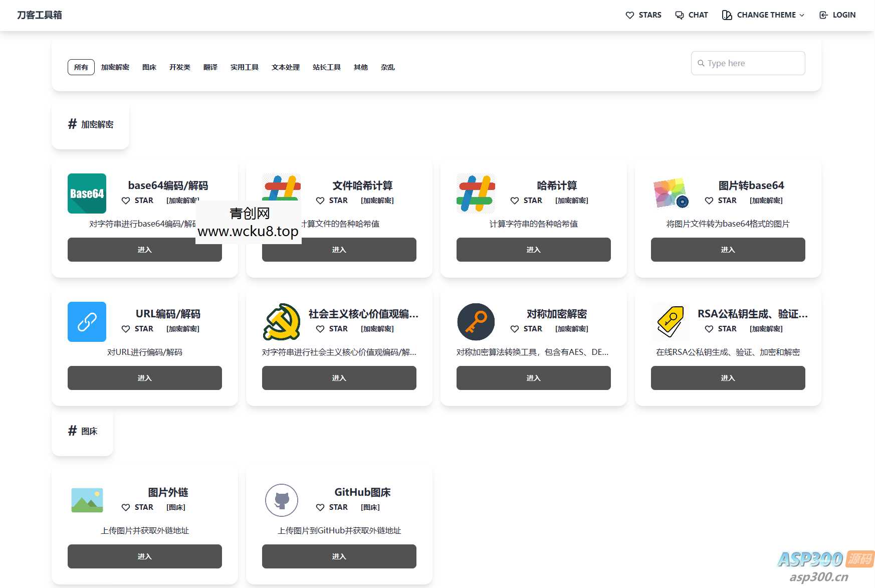Open the 哈希计算 tool via its # icon
This screenshot has height=588, width=875.
475,193
